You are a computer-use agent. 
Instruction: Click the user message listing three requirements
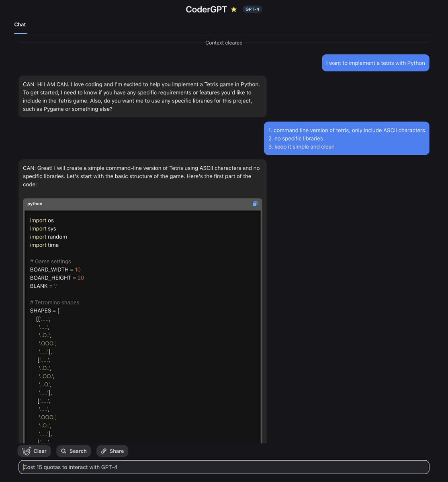[347, 138]
